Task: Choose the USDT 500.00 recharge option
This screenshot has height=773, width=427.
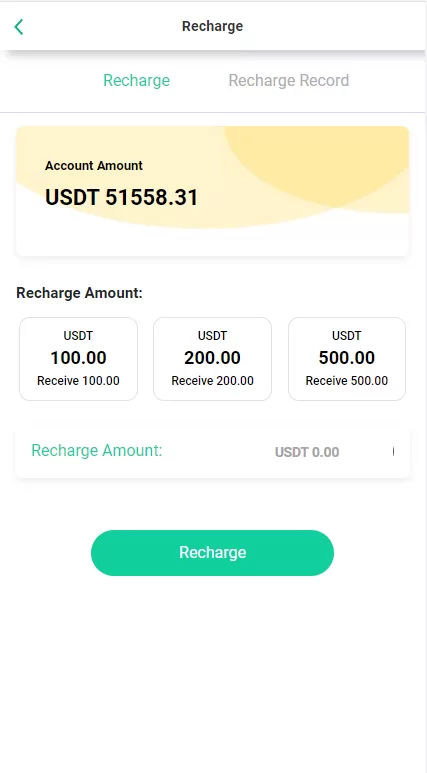Action: pyautogui.click(x=347, y=359)
